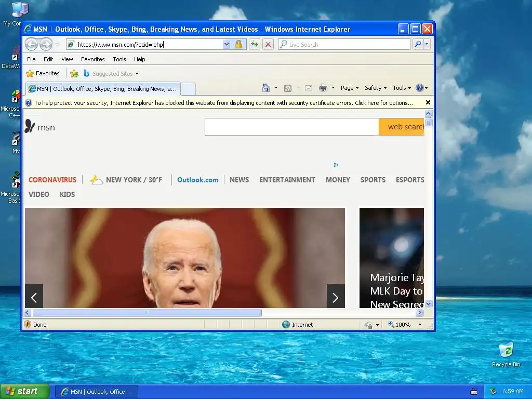This screenshot has width=532, height=399.
Task: Expand the Home button dropdown arrow
Action: (x=276, y=88)
